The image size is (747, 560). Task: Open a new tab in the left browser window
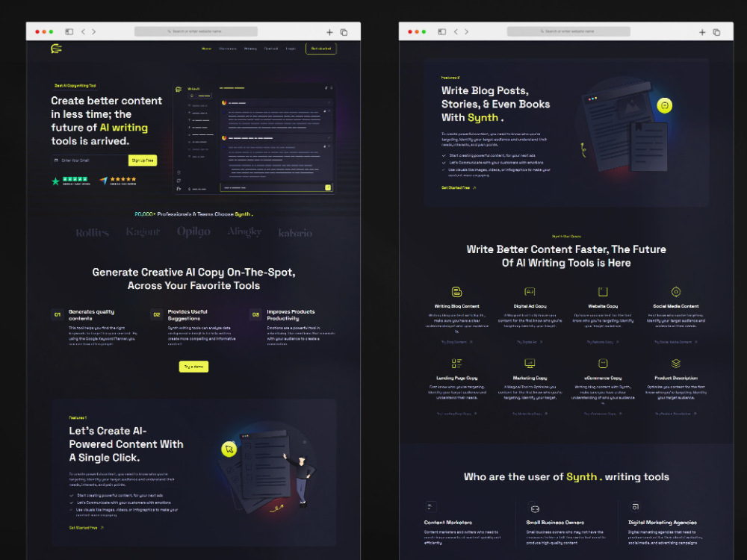[x=329, y=32]
